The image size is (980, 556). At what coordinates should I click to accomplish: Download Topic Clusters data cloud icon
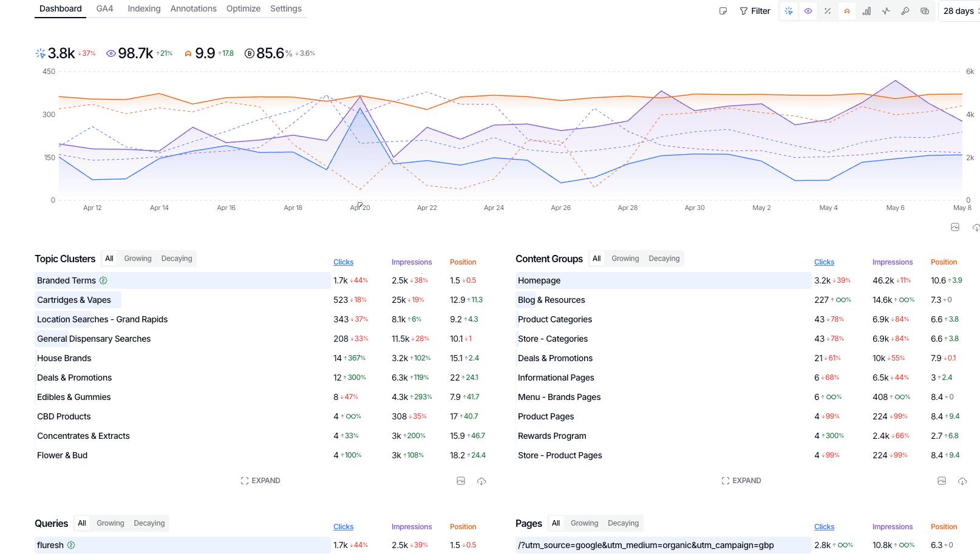click(481, 481)
